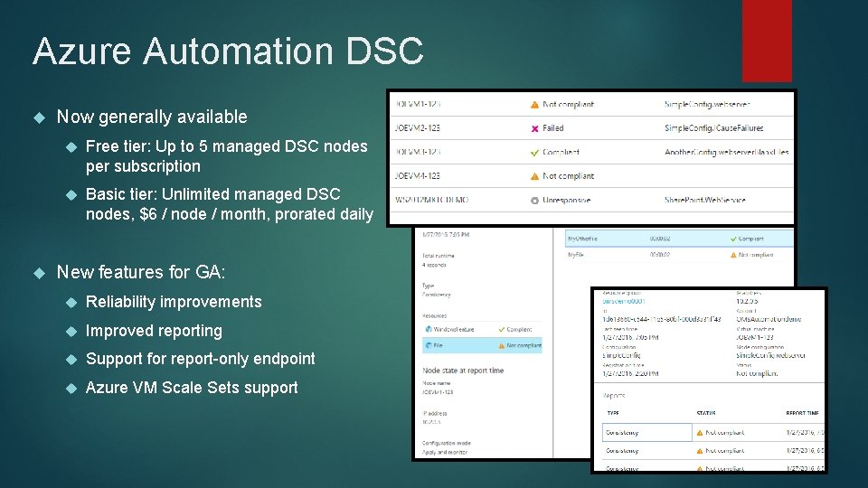The image size is (868, 488).
Task: Click the 4 seconds total runtime value
Action: 434,265
